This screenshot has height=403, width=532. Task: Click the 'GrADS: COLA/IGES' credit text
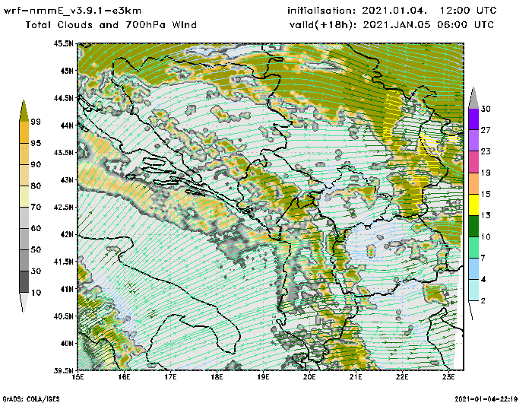31,399
